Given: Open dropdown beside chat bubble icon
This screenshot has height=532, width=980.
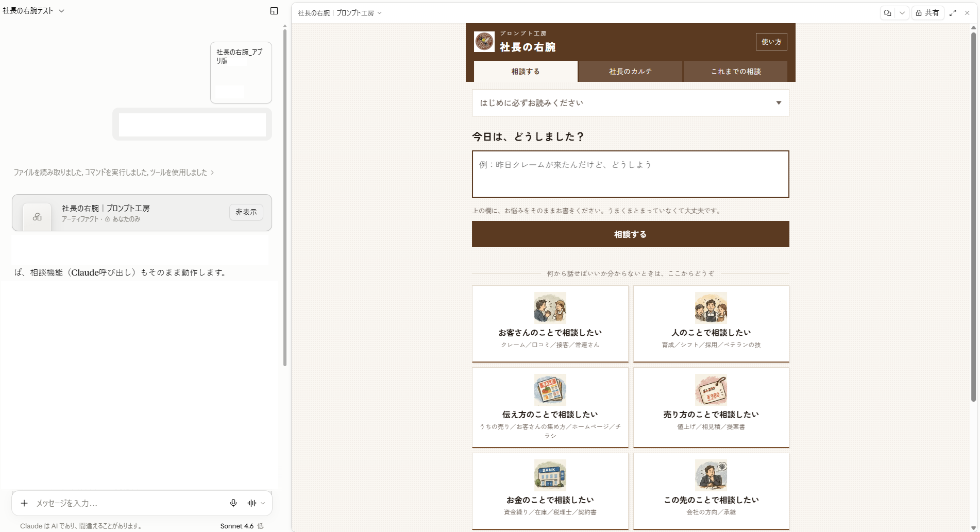Looking at the screenshot, I should click(902, 13).
